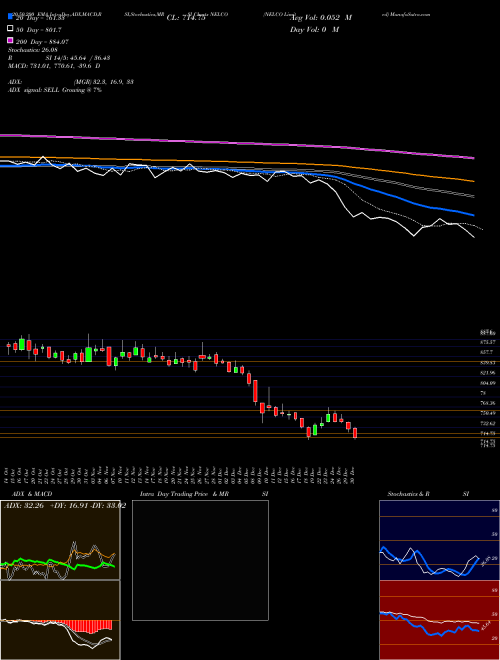Image resolution: width=500 pixels, height=660 pixels.
Task: Click the '50 Day = 801.7' legend text
Action: pyautogui.click(x=38, y=29)
